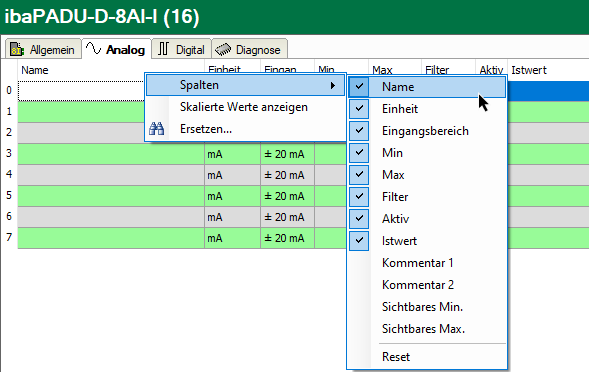This screenshot has width=589, height=372.
Task: Uncheck the Istwert column option
Action: click(359, 240)
